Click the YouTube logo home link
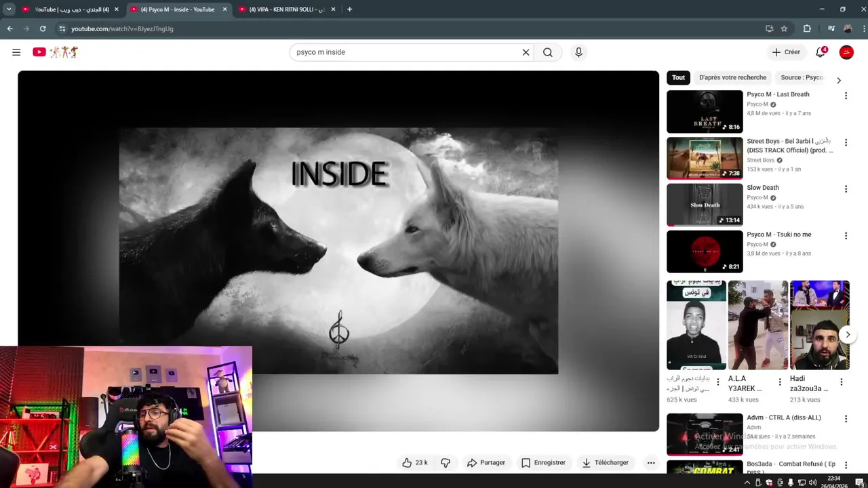 [56, 52]
